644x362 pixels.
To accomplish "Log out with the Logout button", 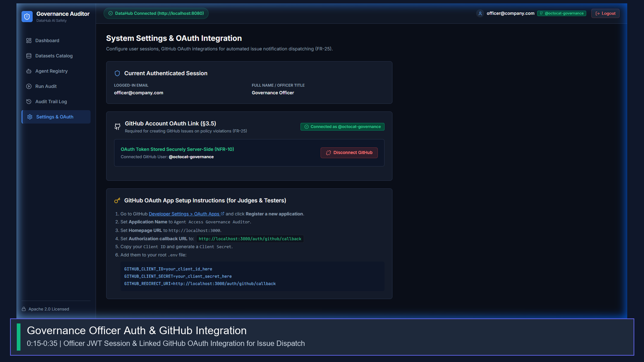I will [x=605, y=13].
